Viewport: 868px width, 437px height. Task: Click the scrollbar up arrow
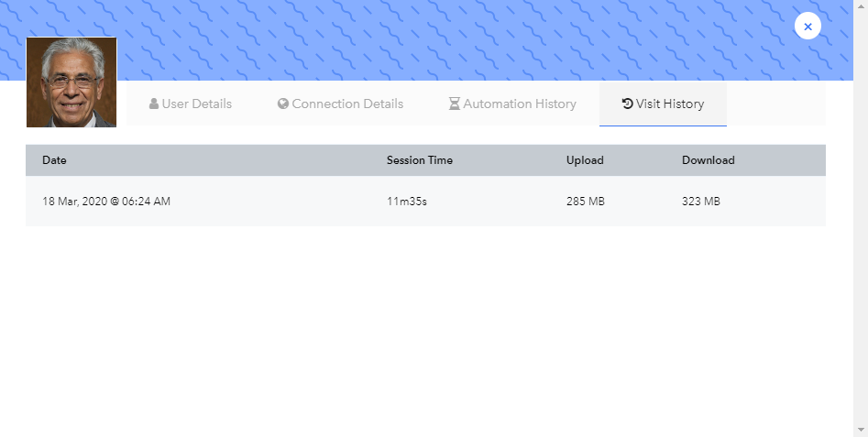click(x=861, y=5)
